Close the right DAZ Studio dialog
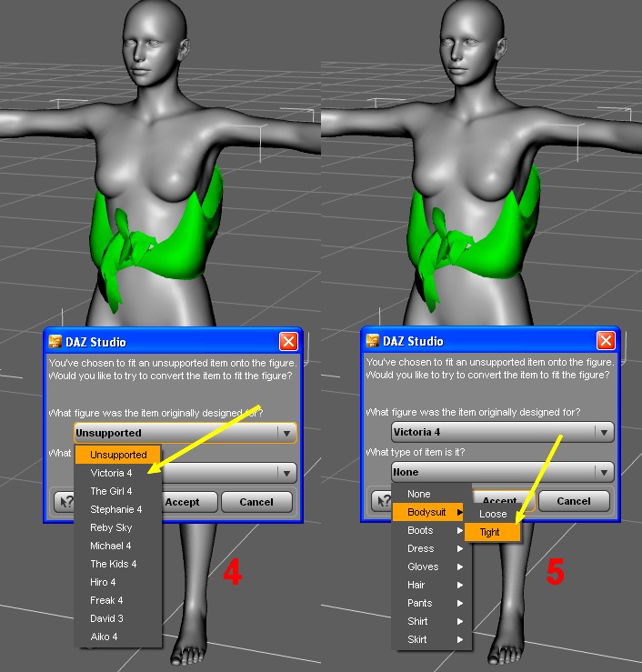The height and width of the screenshot is (672, 642). [606, 341]
